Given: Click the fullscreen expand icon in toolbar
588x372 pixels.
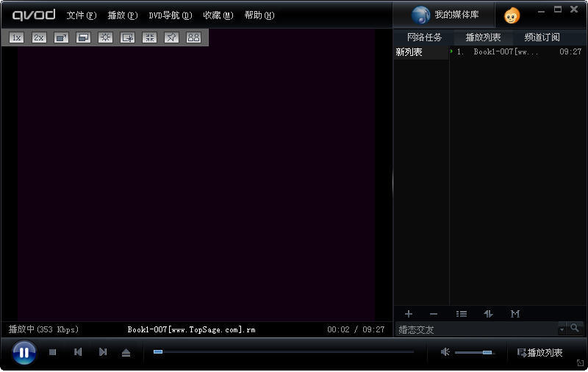Looking at the screenshot, I should (x=61, y=37).
